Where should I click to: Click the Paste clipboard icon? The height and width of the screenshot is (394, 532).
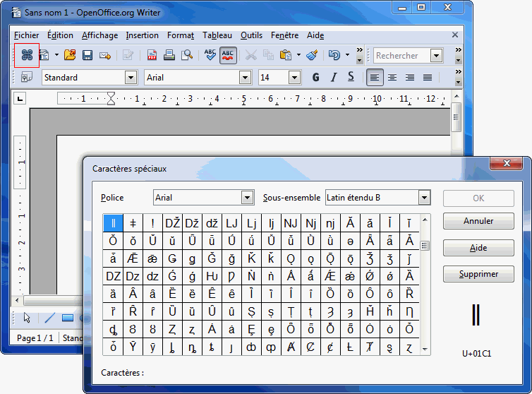click(286, 54)
